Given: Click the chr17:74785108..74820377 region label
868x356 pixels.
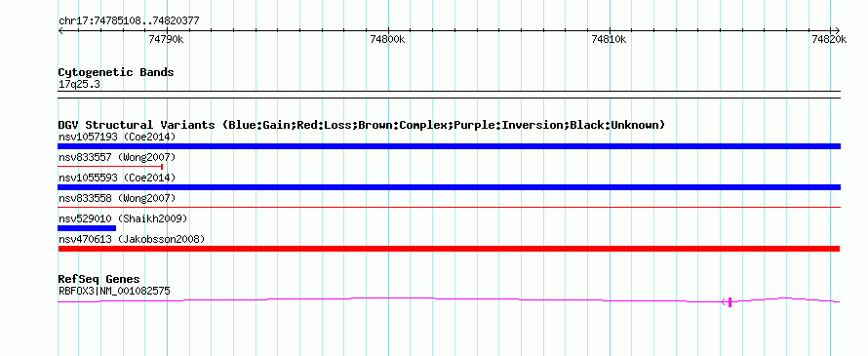Looking at the screenshot, I should click(129, 21).
